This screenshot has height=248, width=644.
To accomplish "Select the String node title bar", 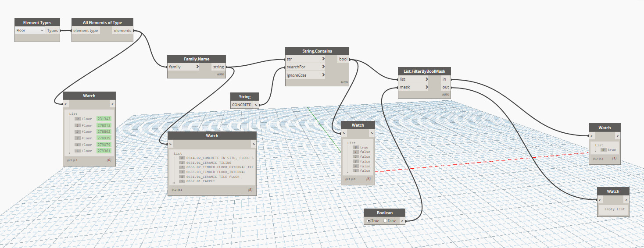I will (245, 97).
